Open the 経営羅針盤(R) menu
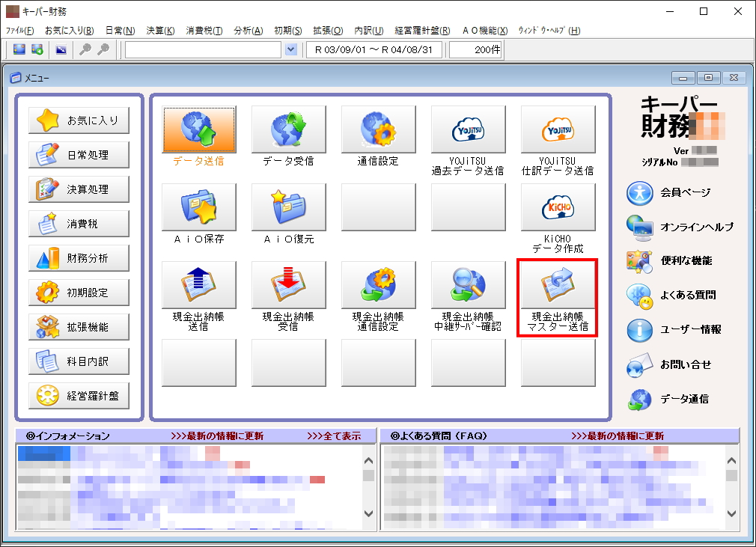This screenshot has width=756, height=547. (x=422, y=31)
